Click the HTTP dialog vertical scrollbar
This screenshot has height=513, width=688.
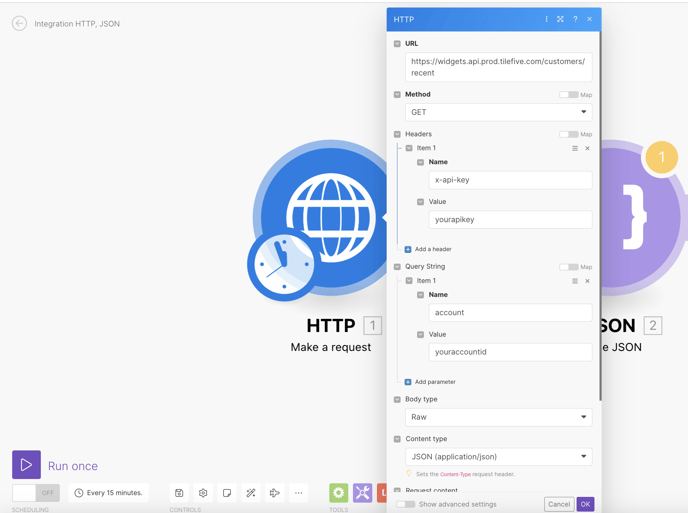[600, 216]
